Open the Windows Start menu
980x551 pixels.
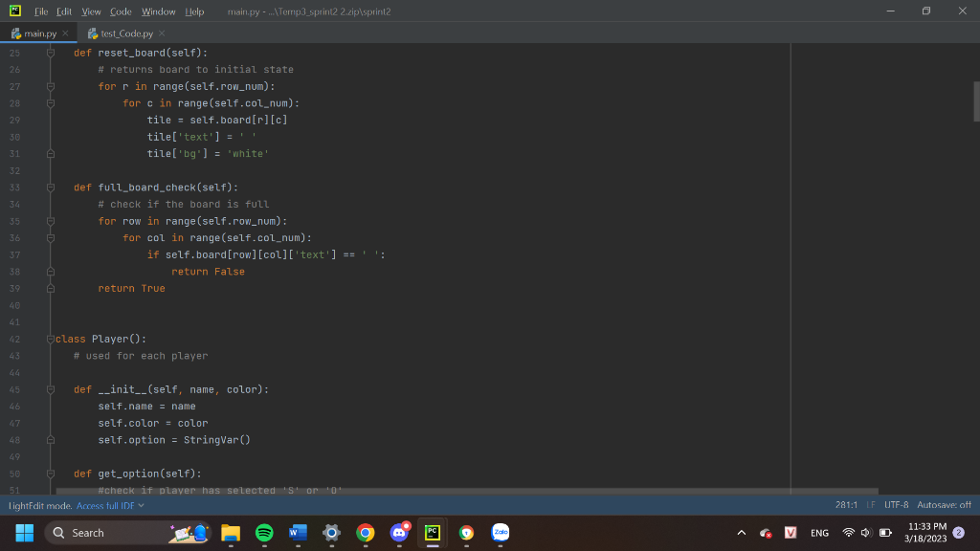24,533
